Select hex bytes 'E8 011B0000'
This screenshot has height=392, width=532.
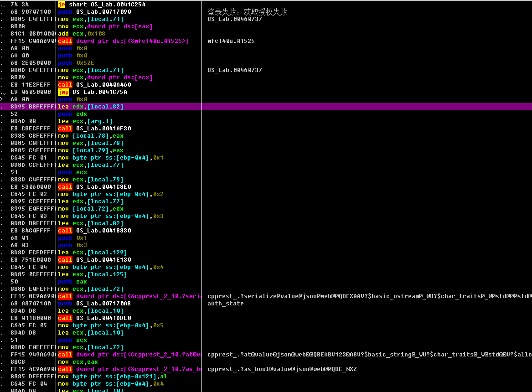tap(31, 318)
